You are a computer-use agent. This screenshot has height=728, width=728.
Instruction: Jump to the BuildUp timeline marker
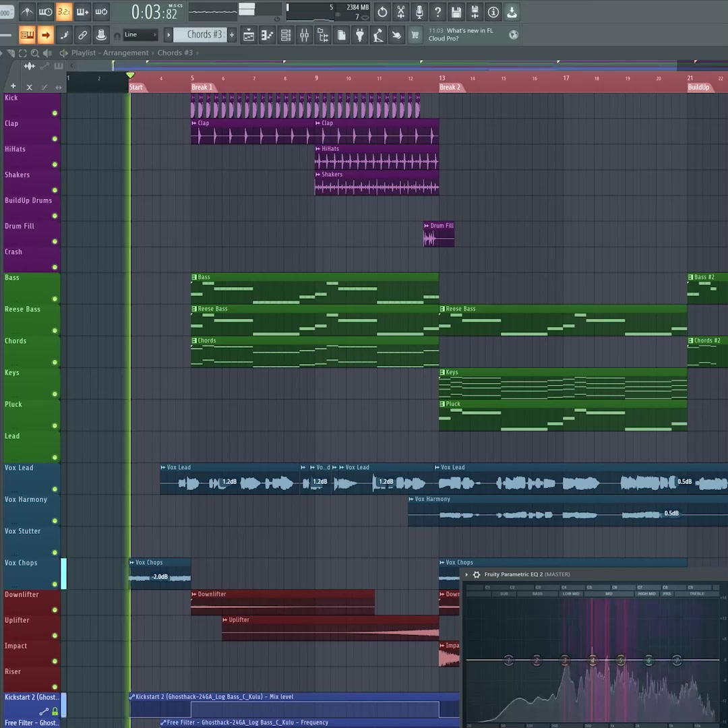coord(699,87)
